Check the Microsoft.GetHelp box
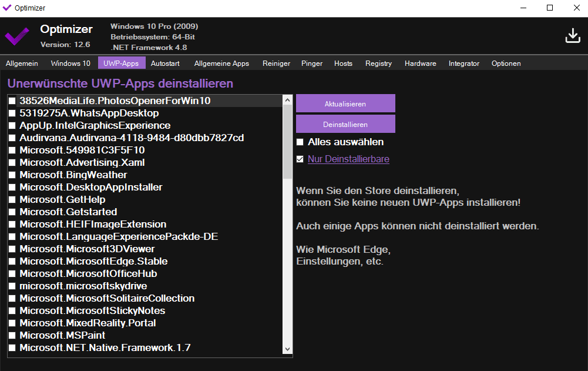 coord(12,199)
